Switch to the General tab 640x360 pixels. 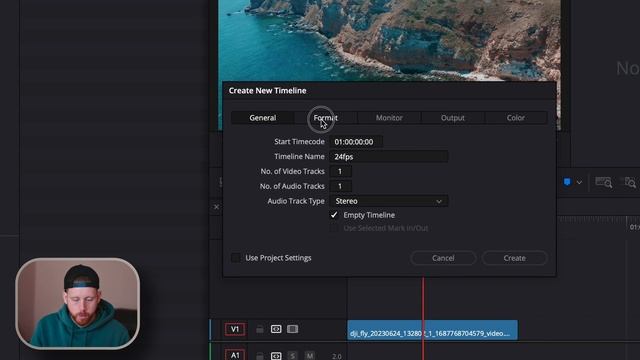click(262, 118)
